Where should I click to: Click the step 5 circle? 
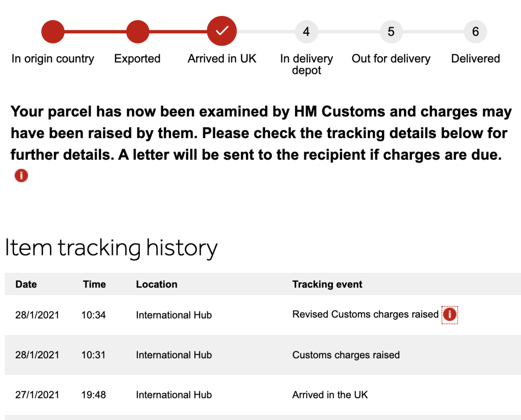click(x=391, y=32)
